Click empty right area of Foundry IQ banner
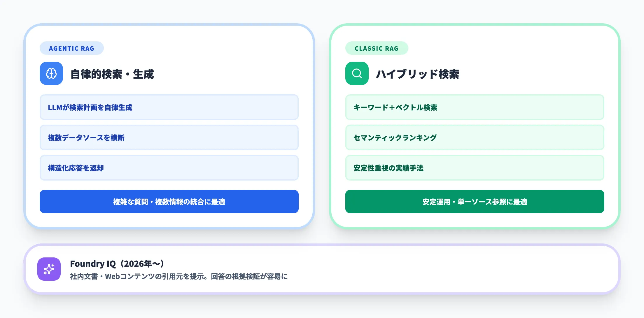This screenshot has height=318, width=644. click(x=467, y=269)
